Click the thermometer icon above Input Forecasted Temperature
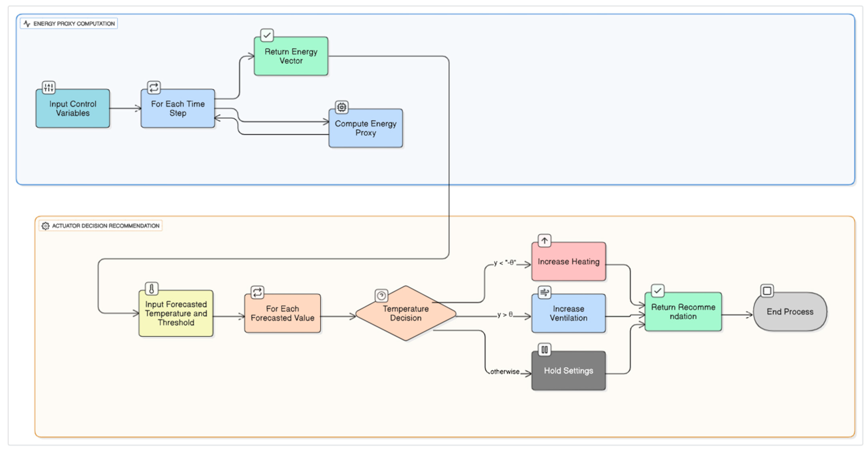This screenshot has height=450, width=868. [152, 289]
